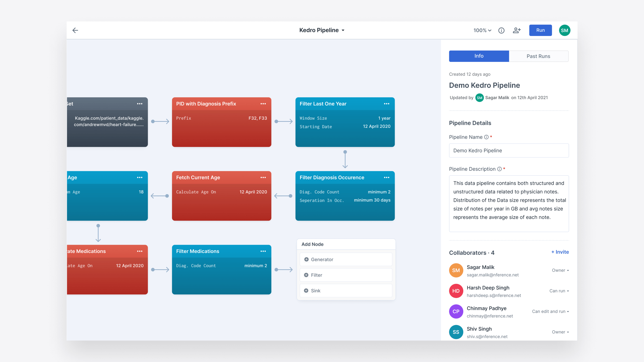This screenshot has width=644, height=362.
Task: Open three-dot menu on Filter Medications node
Action: (x=263, y=251)
